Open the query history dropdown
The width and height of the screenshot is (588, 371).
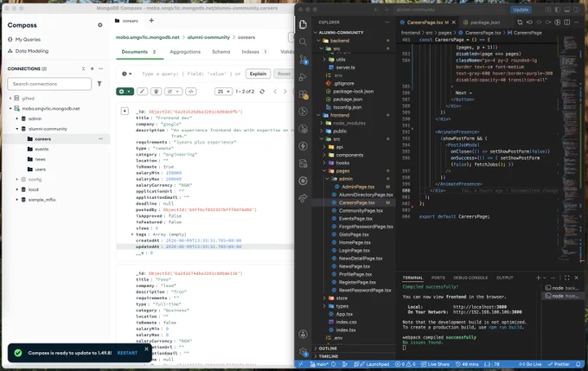click(x=127, y=74)
